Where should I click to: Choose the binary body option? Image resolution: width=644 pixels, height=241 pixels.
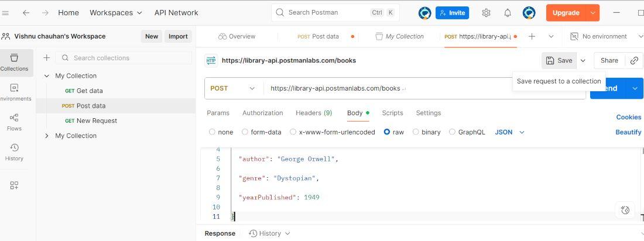tap(416, 132)
